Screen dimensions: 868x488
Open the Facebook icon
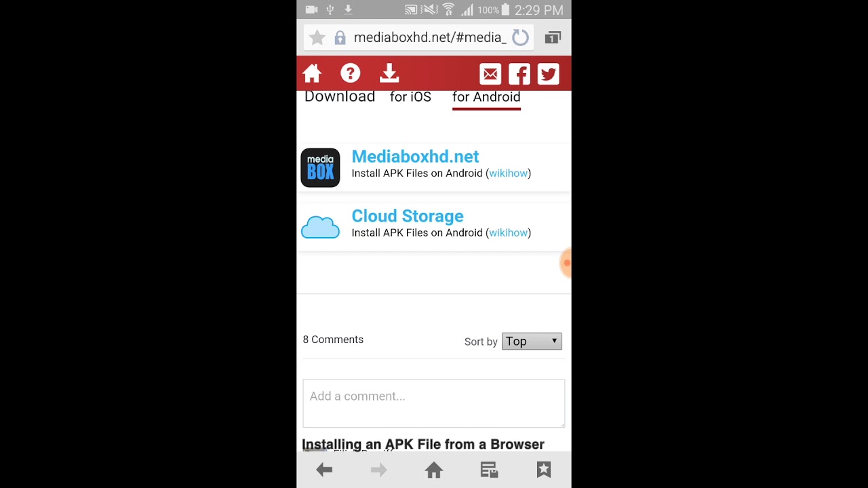point(519,74)
